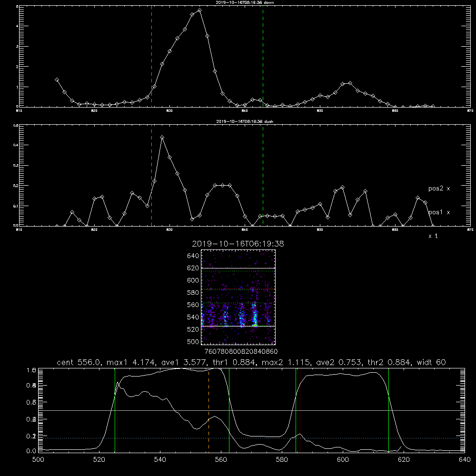Click the 'pos2 x' label
This screenshot has width=476, height=476.
click(x=439, y=188)
